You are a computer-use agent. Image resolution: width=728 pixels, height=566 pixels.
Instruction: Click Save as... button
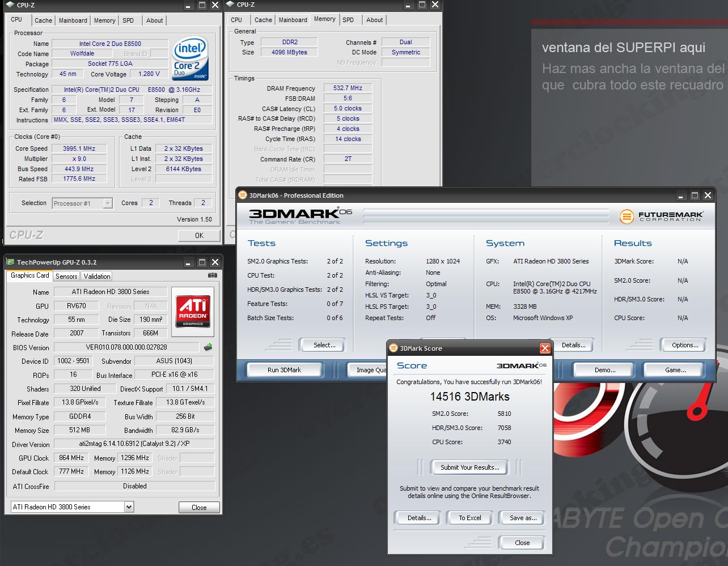click(x=523, y=518)
